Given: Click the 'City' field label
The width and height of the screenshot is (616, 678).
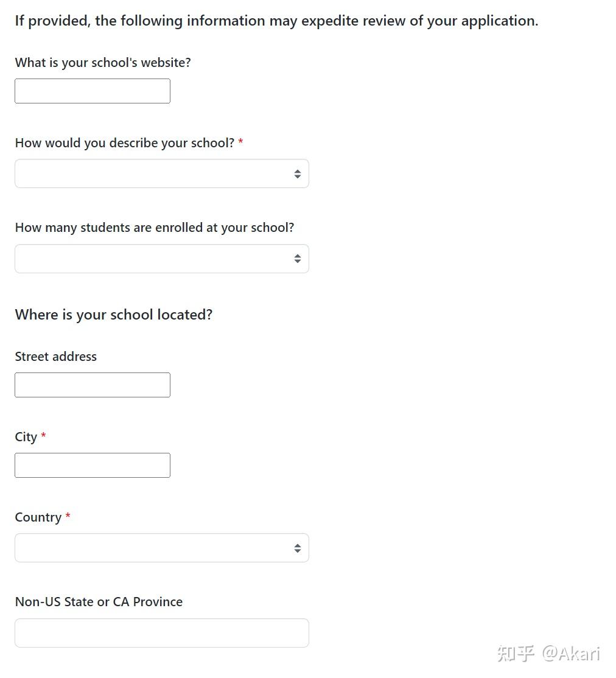Looking at the screenshot, I should 26,437.
